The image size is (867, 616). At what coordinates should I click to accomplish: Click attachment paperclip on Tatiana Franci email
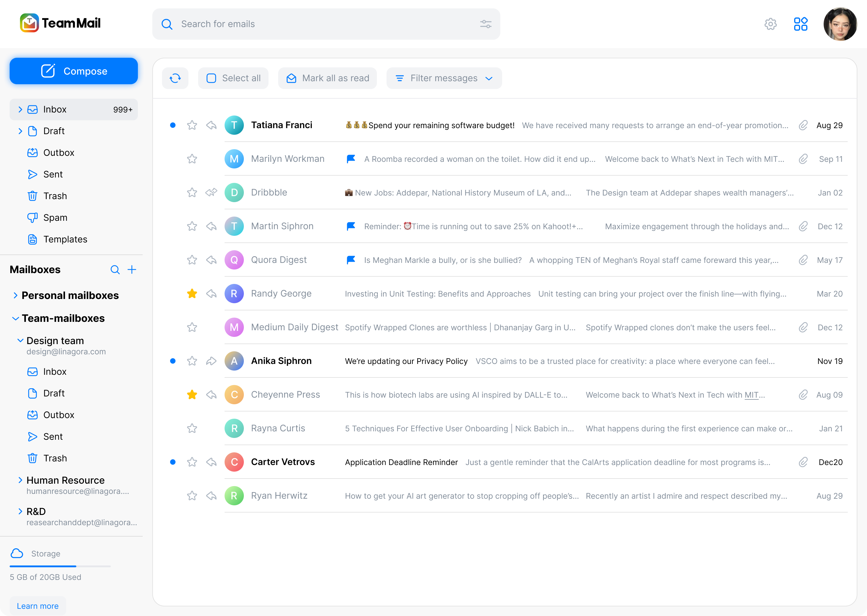coord(803,125)
